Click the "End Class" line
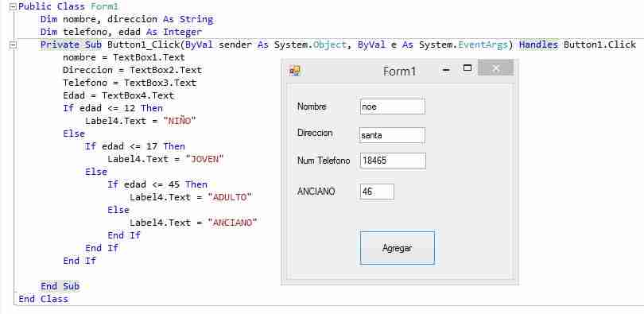 tap(44, 299)
